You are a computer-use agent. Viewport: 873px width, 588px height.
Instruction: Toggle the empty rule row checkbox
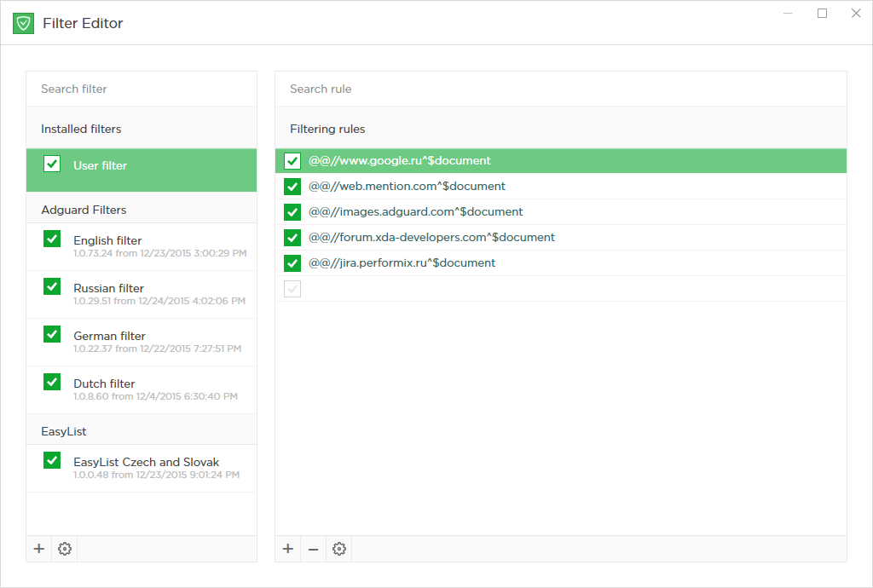coord(292,289)
